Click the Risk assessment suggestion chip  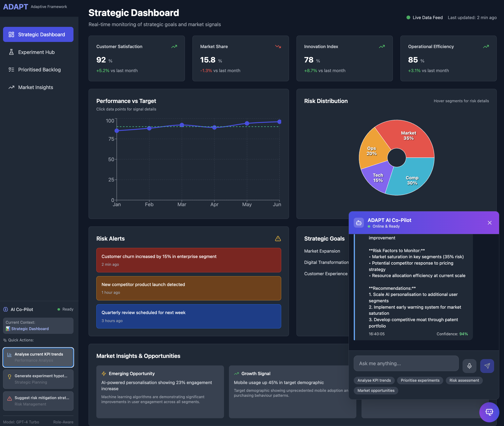(464, 380)
